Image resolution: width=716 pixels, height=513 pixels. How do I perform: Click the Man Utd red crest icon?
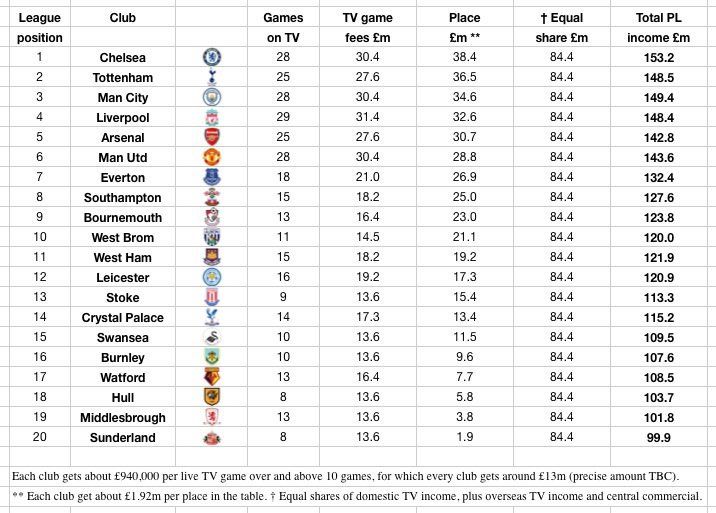tap(212, 157)
